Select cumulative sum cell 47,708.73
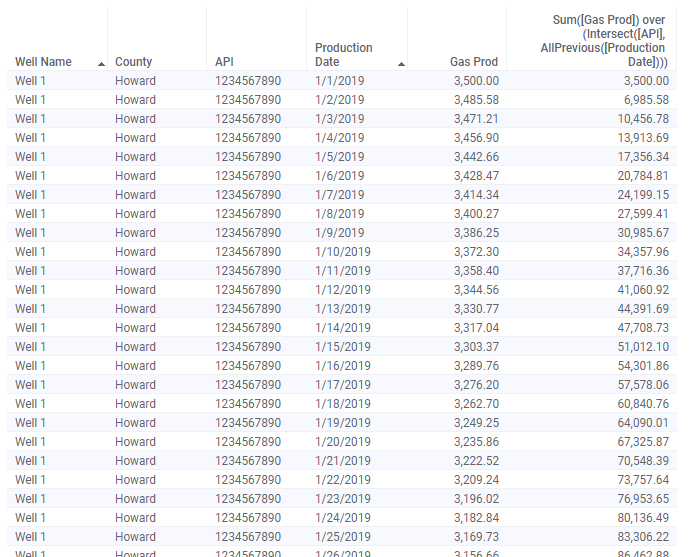The image size is (691, 557). tap(643, 327)
